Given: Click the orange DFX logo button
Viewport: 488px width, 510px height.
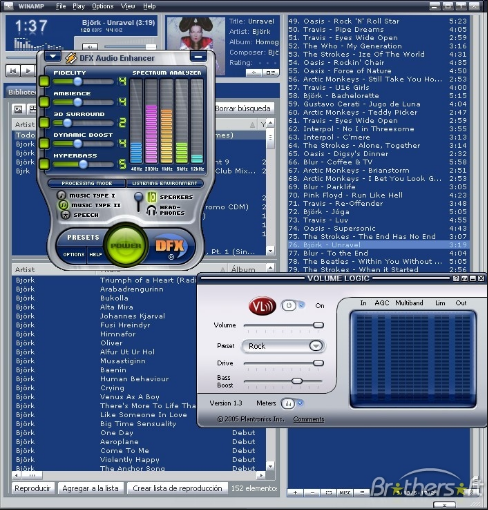Looking at the screenshot, I should tap(170, 246).
